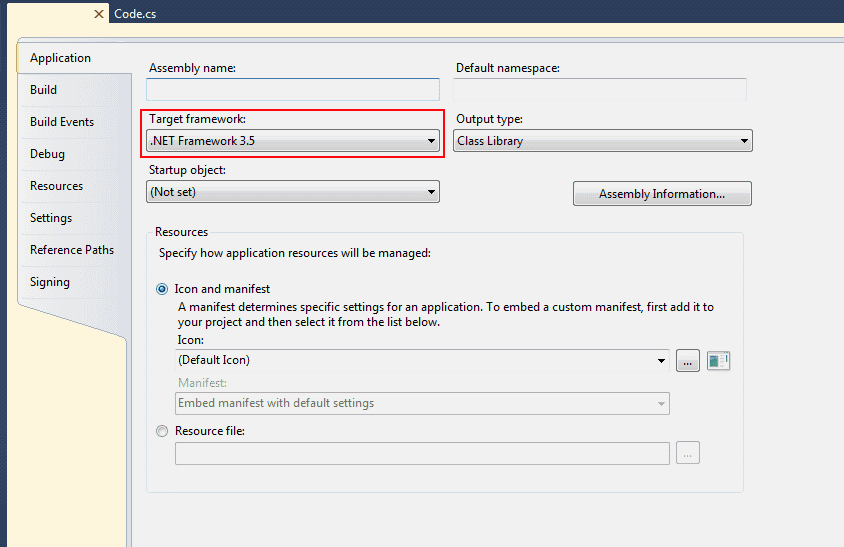Open the Startup object dropdown
This screenshot has width=844, height=547.
tap(293, 192)
